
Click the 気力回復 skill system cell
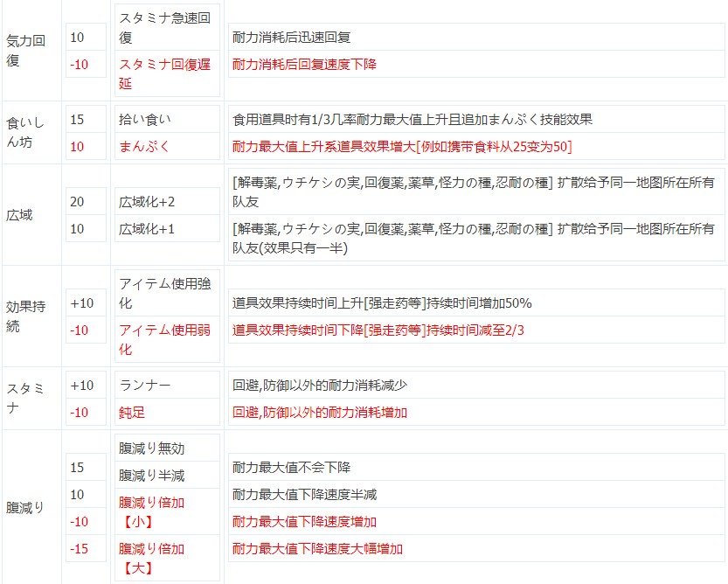pyautogui.click(x=24, y=52)
